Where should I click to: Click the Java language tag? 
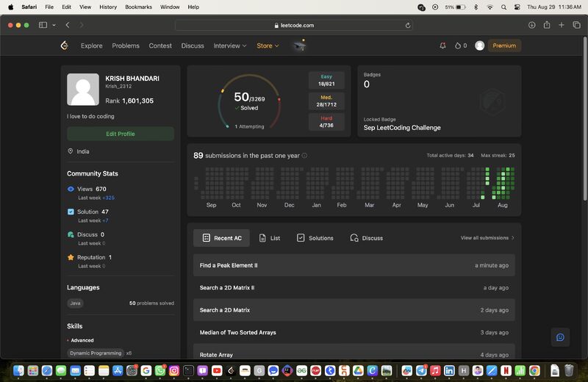(76, 303)
